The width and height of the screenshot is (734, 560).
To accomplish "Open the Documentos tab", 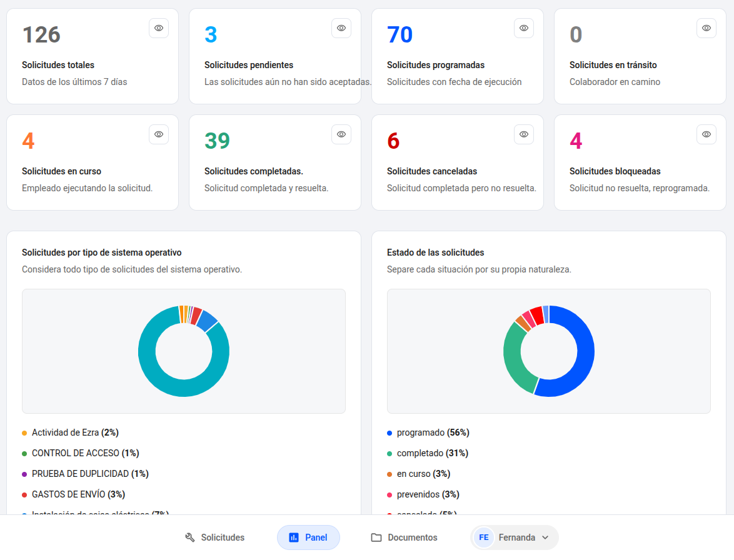I will (x=404, y=537).
